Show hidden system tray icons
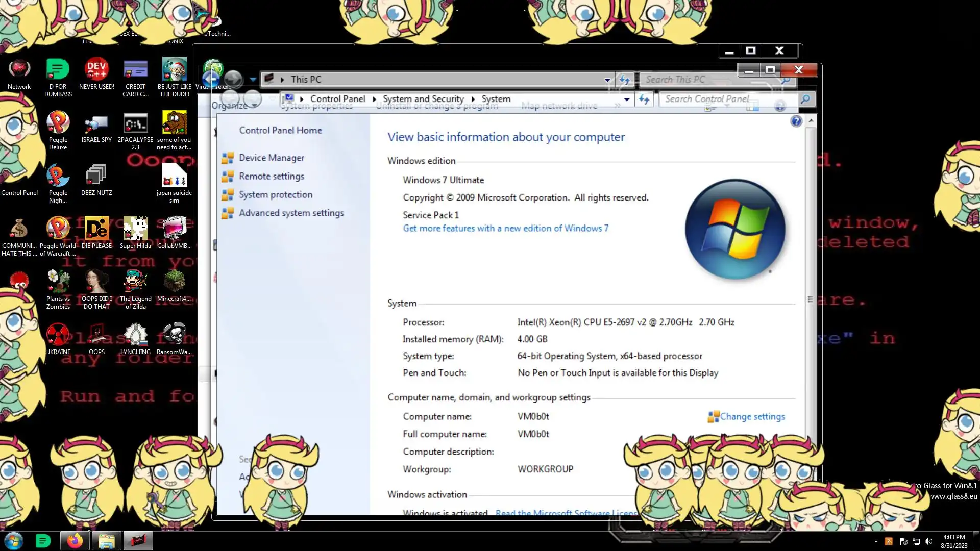 tap(876, 541)
